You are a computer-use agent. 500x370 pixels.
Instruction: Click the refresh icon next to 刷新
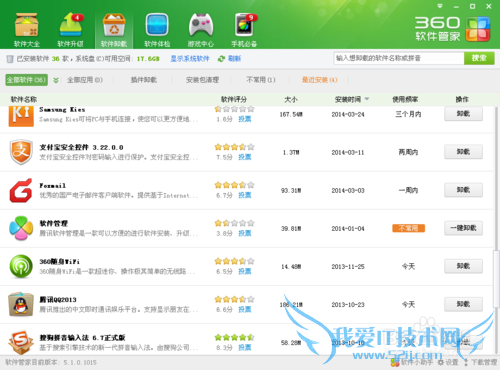pos(221,59)
